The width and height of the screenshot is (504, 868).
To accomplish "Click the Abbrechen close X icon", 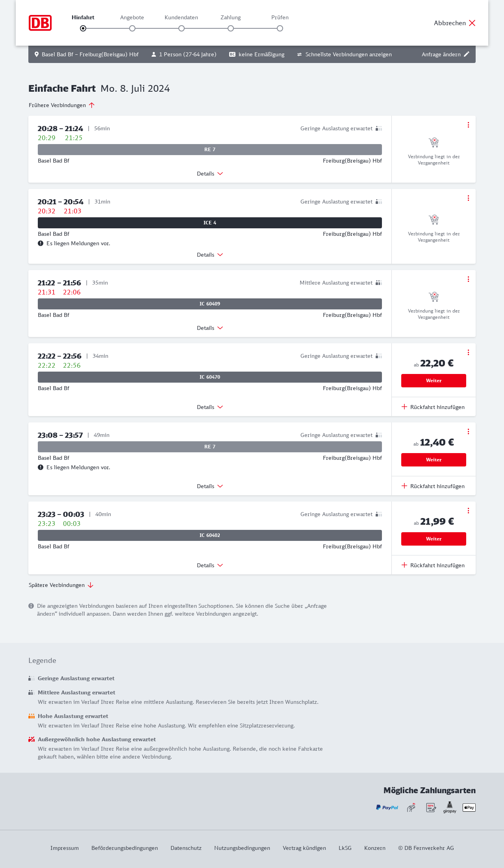I will pyautogui.click(x=472, y=23).
